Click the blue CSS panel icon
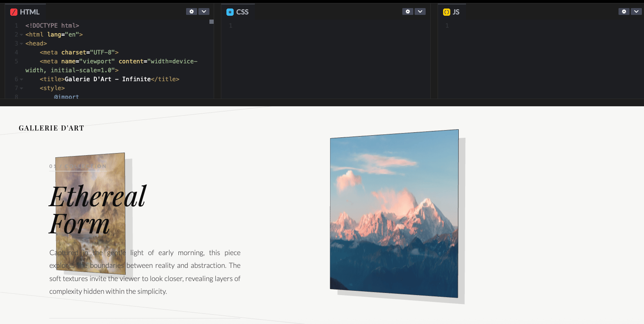The image size is (644, 324). click(x=230, y=12)
